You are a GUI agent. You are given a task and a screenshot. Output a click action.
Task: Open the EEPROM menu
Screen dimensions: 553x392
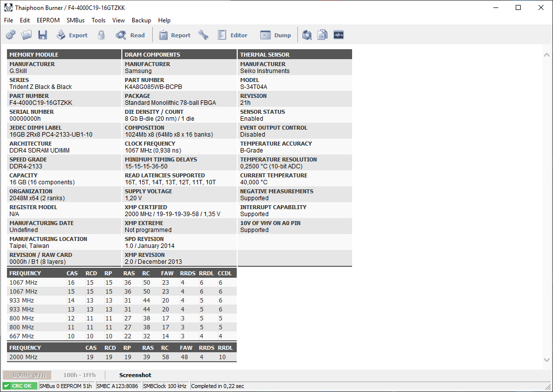[x=48, y=20]
